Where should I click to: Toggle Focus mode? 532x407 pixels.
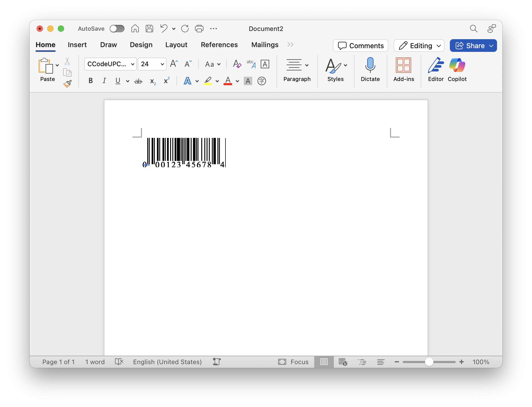[293, 362]
